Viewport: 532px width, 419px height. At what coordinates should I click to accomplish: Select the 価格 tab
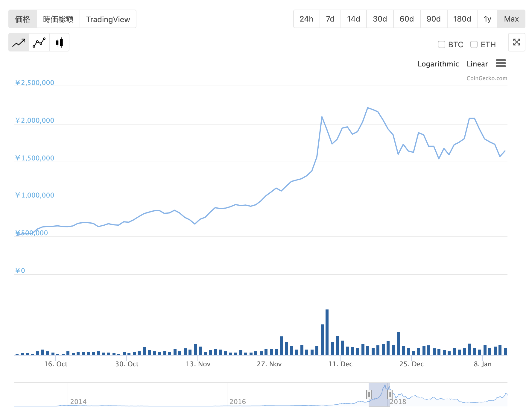23,19
